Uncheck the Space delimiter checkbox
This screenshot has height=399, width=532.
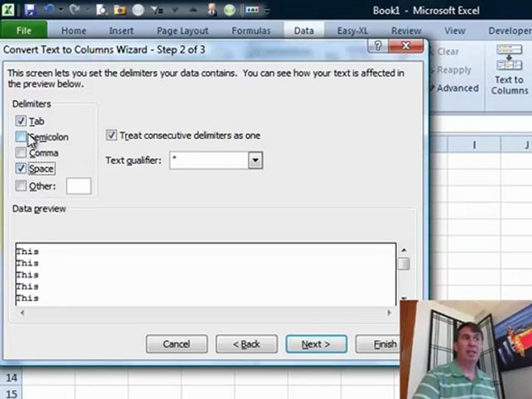[x=21, y=168]
